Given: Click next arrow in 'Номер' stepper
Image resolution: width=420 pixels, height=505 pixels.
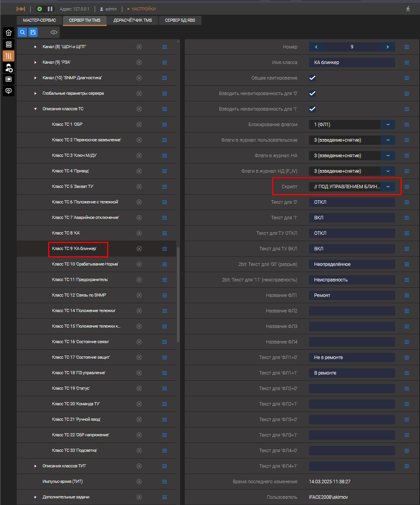Looking at the screenshot, I should [387, 47].
